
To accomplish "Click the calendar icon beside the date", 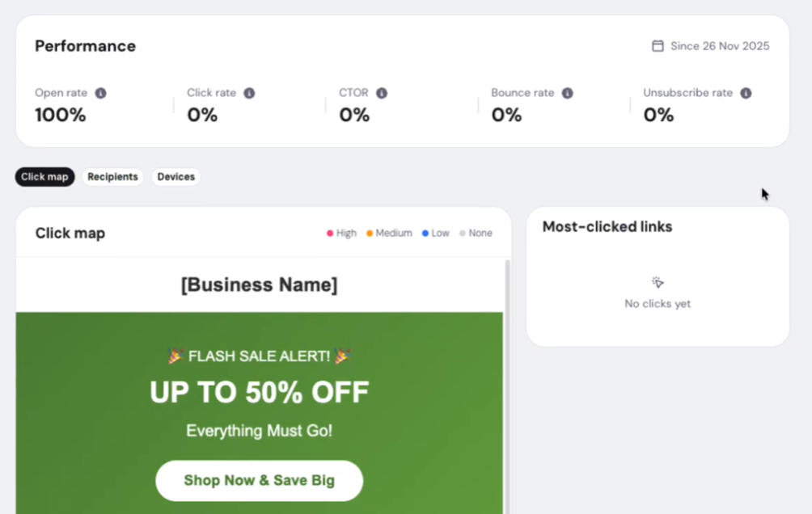I will pos(658,46).
